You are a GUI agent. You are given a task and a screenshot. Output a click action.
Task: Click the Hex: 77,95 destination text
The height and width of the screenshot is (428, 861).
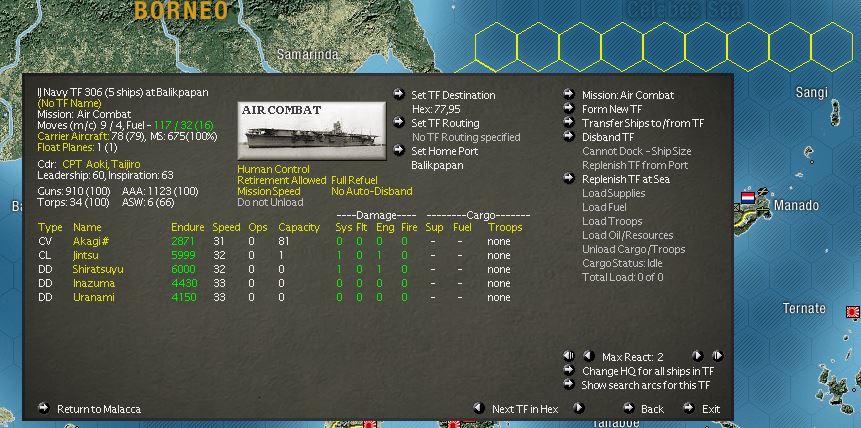click(436, 109)
